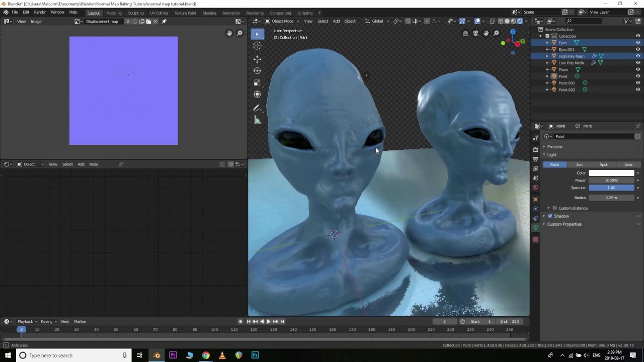The height and width of the screenshot is (362, 644).
Task: Switch viewport shading to Wireframe
Action: (501, 21)
